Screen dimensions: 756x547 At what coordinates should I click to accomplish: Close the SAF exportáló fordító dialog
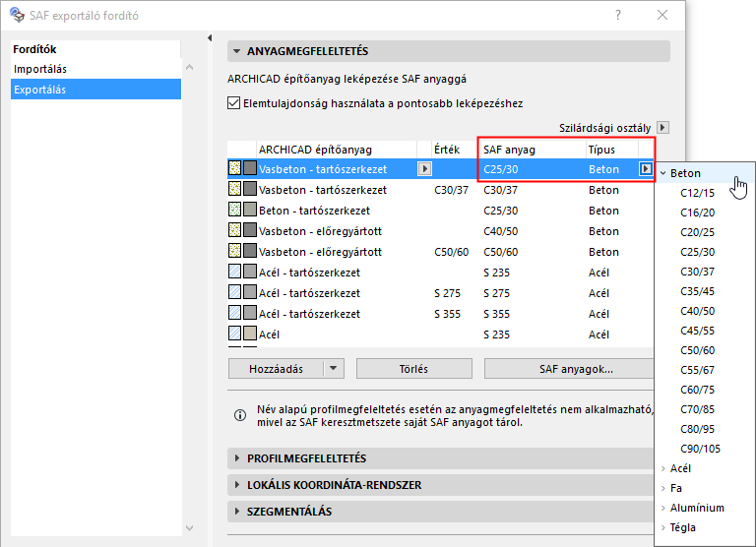(662, 15)
